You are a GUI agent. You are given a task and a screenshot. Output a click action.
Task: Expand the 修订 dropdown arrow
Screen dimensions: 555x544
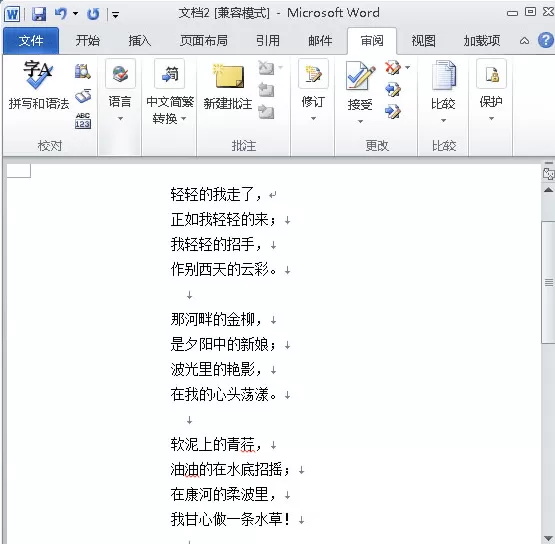[x=313, y=119]
